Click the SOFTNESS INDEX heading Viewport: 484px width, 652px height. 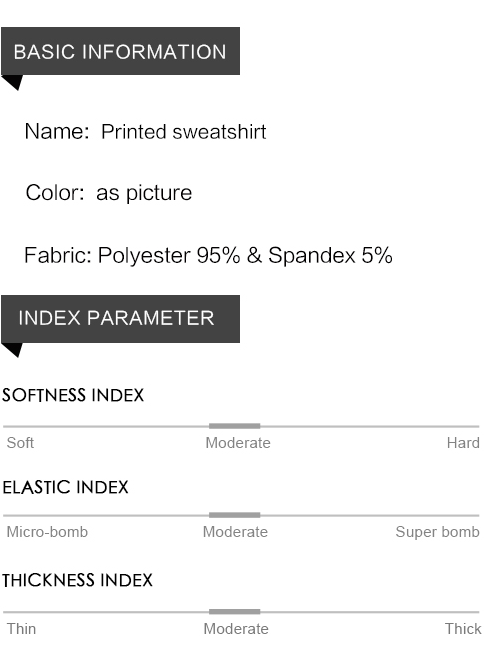click(x=73, y=395)
